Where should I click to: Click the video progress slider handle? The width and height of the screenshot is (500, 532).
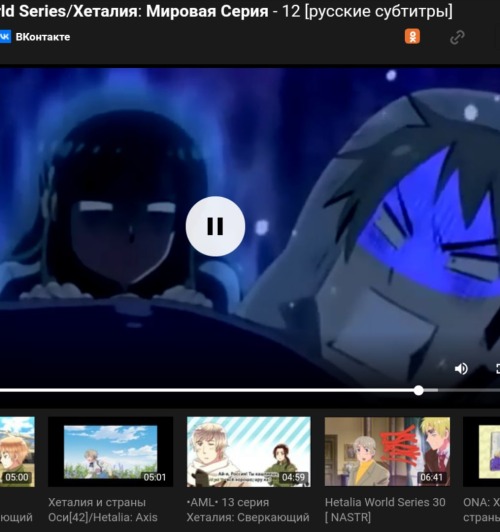(x=419, y=391)
